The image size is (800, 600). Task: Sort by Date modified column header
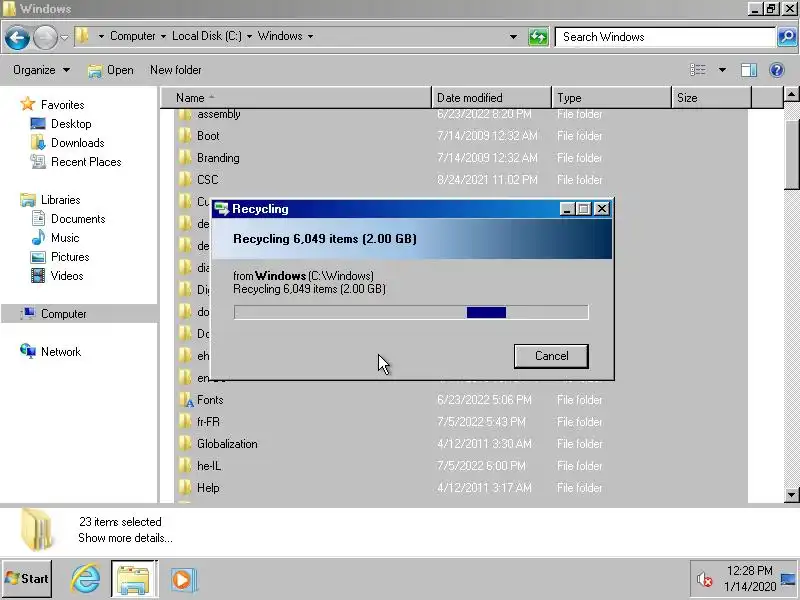click(491, 97)
